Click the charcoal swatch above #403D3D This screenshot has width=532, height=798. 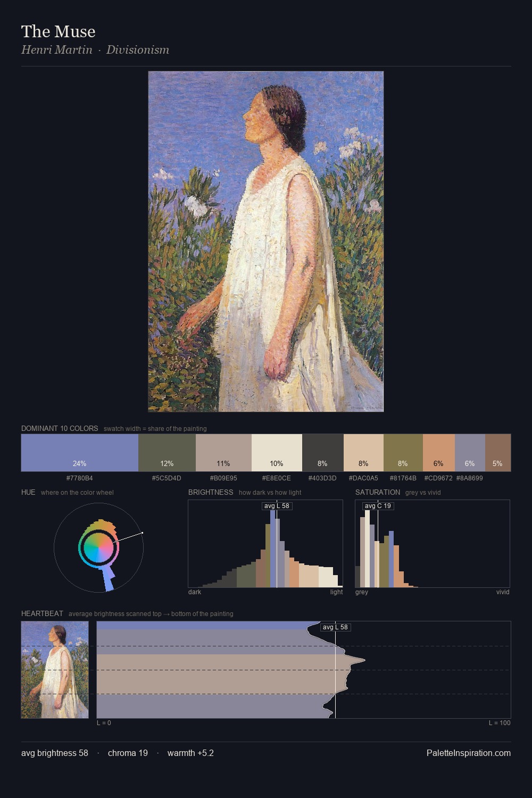(323, 453)
